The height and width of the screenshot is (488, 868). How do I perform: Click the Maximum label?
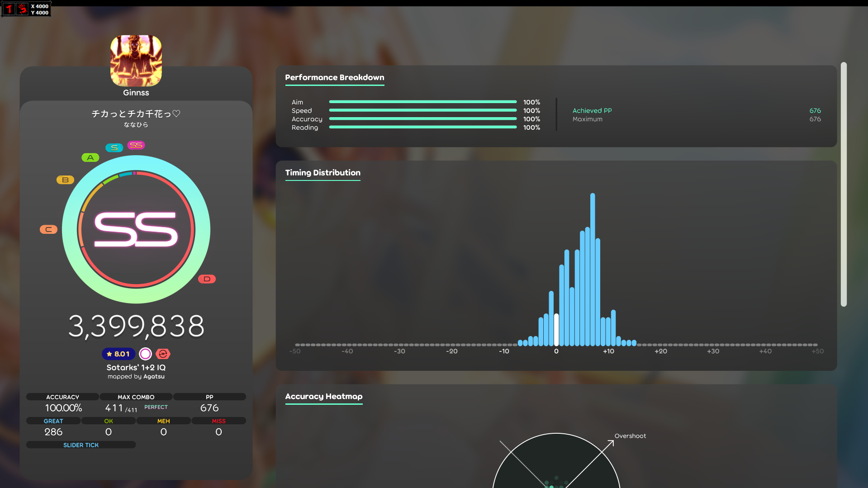(588, 119)
